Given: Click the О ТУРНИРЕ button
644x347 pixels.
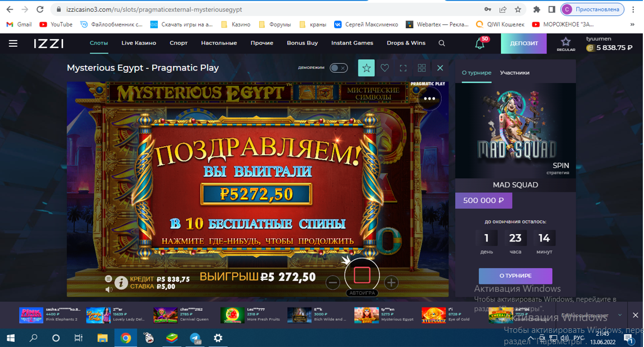Looking at the screenshot, I should pyautogui.click(x=516, y=276).
